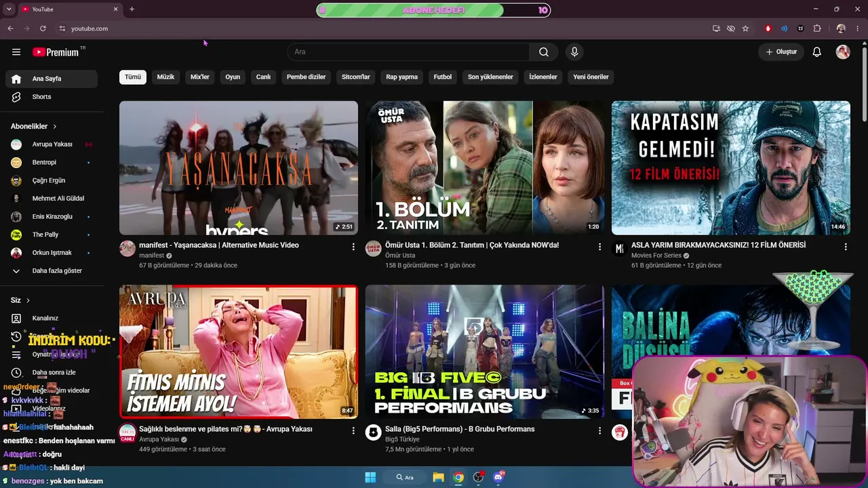Click the YouTube search input field
Image resolution: width=868 pixels, height=488 pixels.
tap(409, 52)
